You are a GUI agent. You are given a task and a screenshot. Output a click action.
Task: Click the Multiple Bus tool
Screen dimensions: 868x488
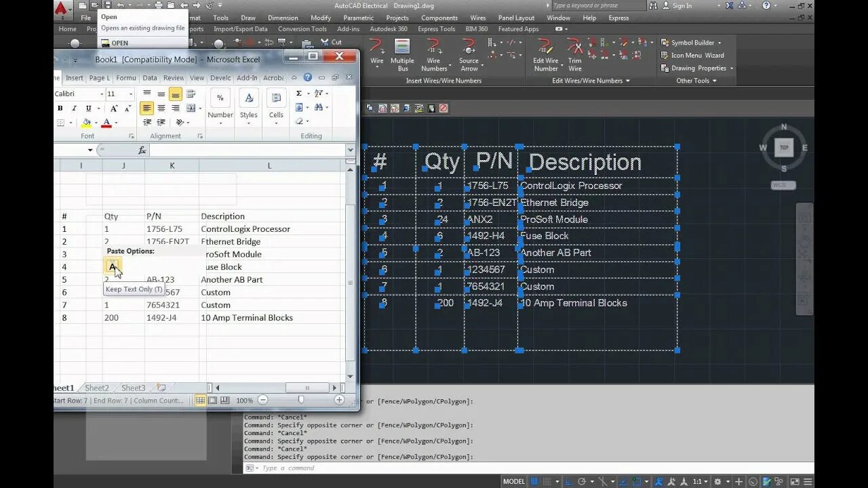(x=402, y=55)
